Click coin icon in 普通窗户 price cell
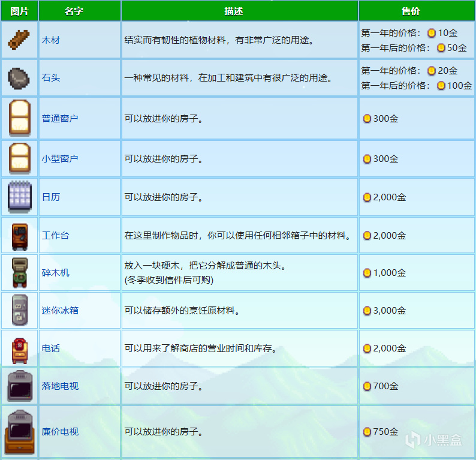The height and width of the screenshot is (460, 476). (367, 118)
